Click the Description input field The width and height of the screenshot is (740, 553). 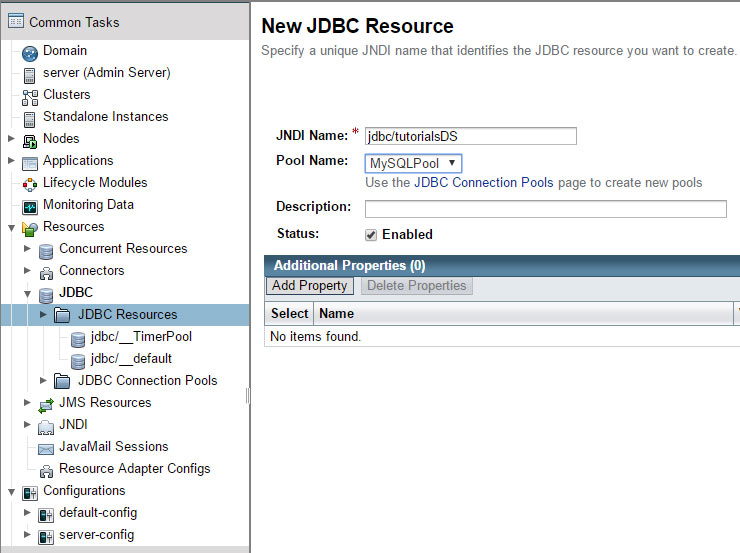[x=546, y=209]
